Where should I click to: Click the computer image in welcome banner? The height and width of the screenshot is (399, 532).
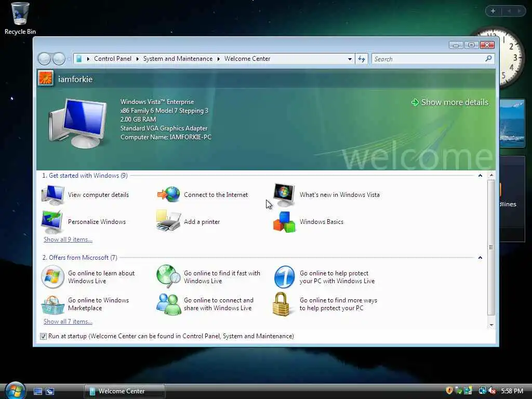tap(78, 124)
